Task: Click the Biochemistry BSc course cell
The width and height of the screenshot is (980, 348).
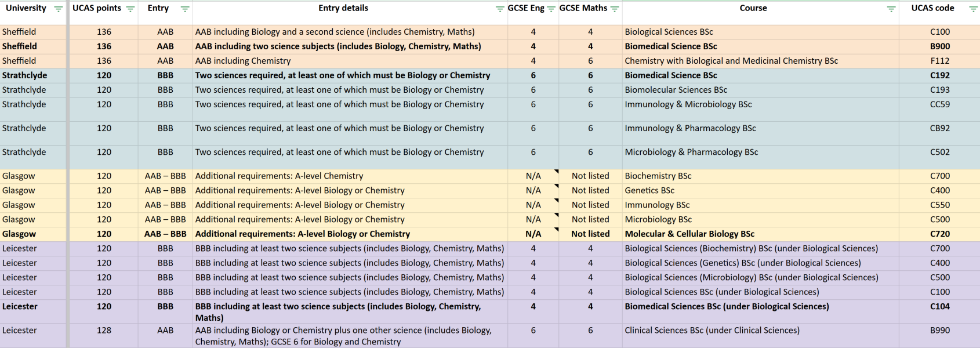Action: (760, 176)
